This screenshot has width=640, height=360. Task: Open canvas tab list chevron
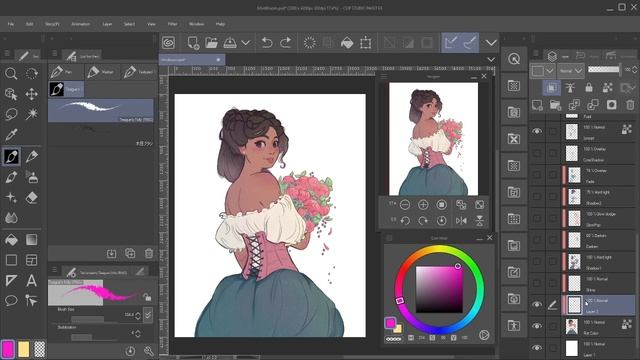pos(491,60)
